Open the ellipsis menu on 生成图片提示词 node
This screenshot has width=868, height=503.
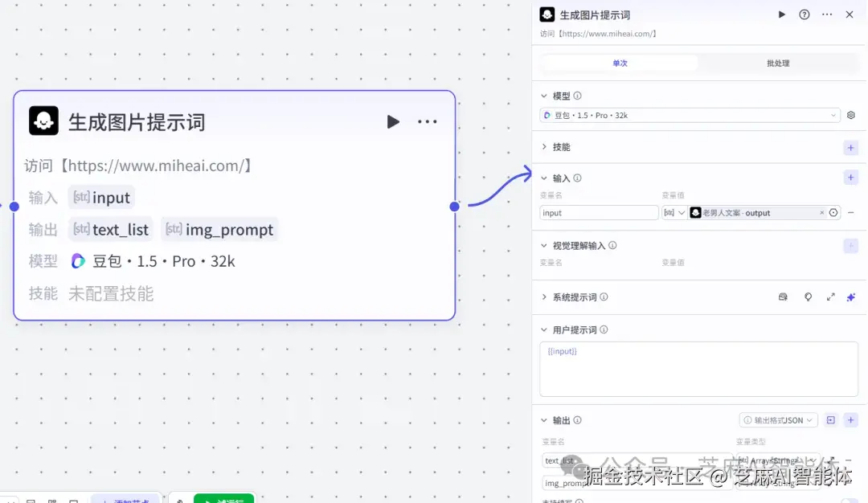coord(428,121)
